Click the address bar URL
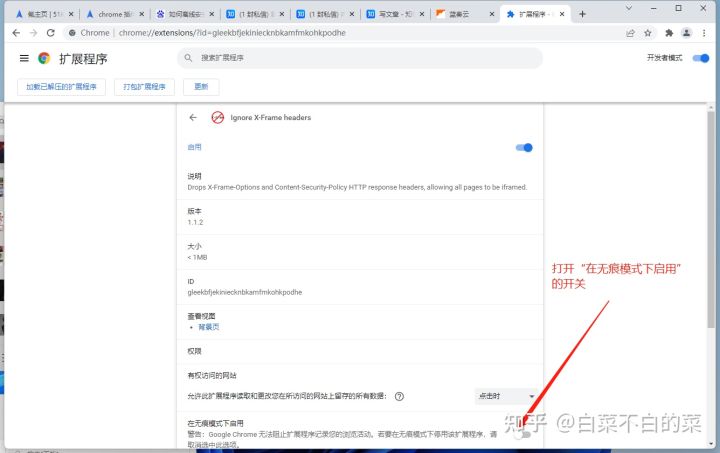 click(x=232, y=33)
